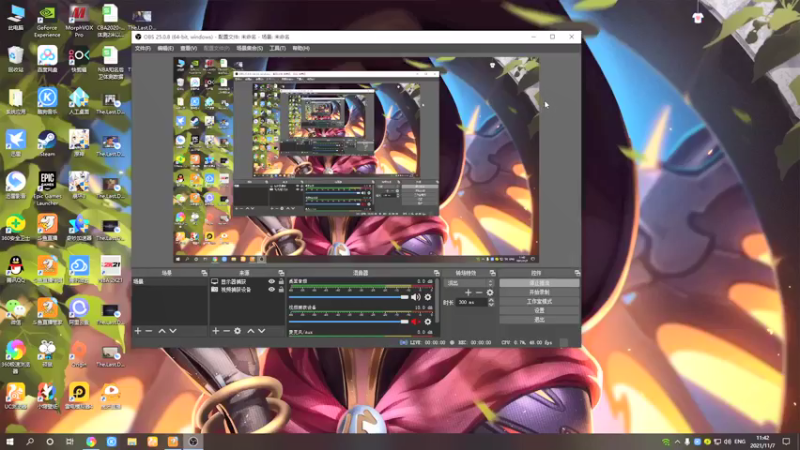The image size is (800, 450).
Task: Adjust the Desktop Audio volume slider
Action: point(348,297)
